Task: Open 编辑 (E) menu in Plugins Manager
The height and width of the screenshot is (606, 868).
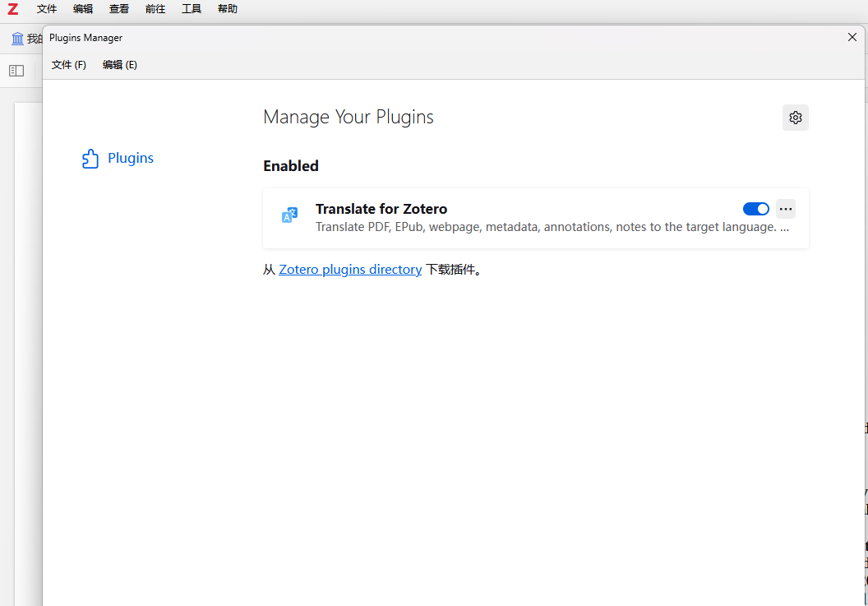Action: [x=119, y=65]
